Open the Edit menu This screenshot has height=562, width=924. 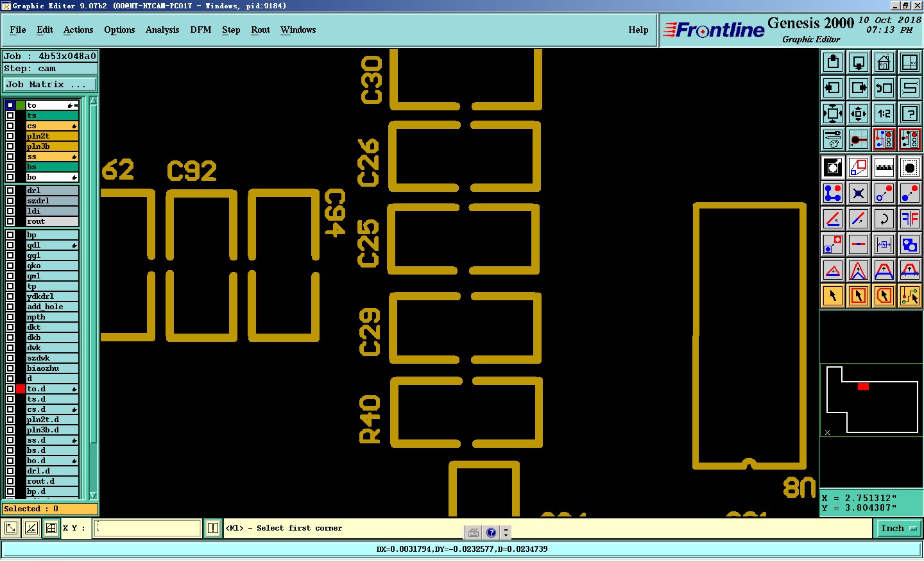(45, 30)
